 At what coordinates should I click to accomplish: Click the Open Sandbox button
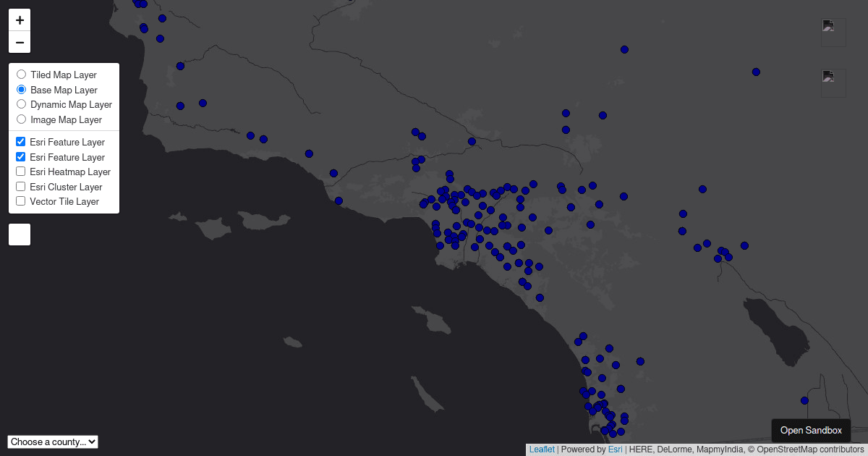pyautogui.click(x=810, y=430)
